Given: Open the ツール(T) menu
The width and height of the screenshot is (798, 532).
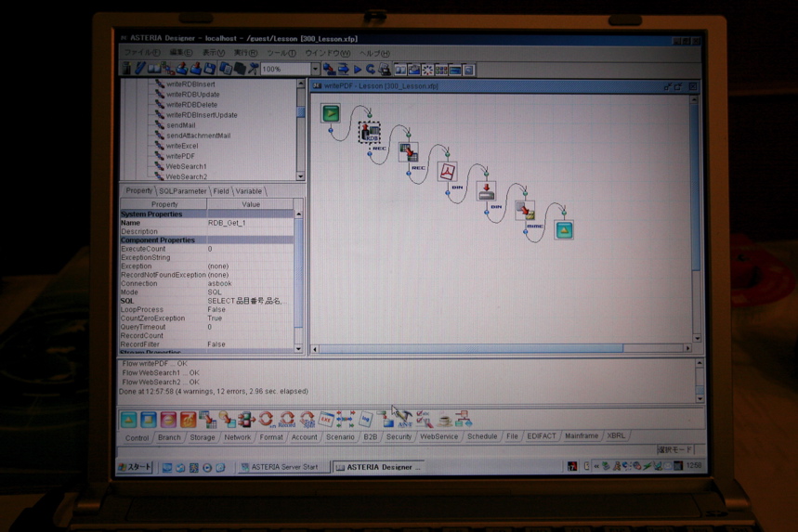Looking at the screenshot, I should [x=281, y=53].
